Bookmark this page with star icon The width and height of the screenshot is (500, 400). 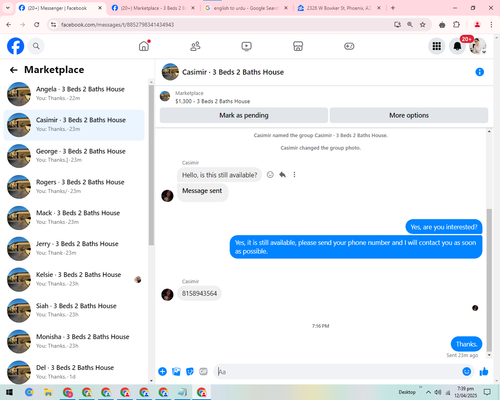pos(423,25)
